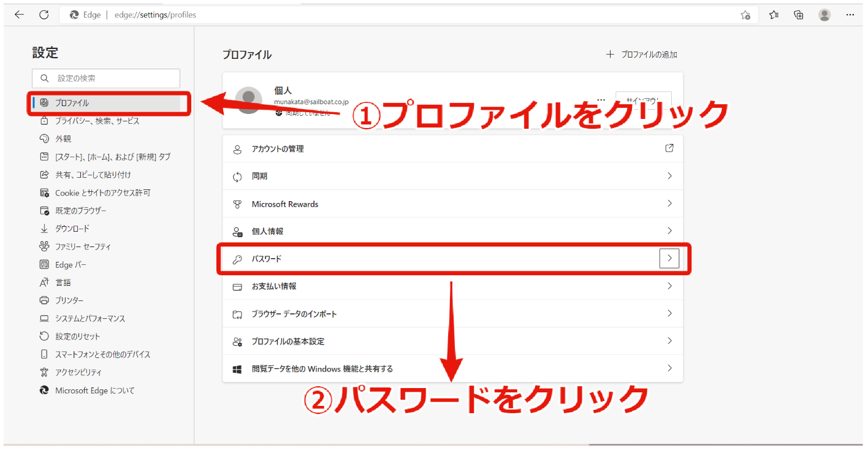
Task: Click the 個人 profile avatar picture
Action: click(x=249, y=100)
